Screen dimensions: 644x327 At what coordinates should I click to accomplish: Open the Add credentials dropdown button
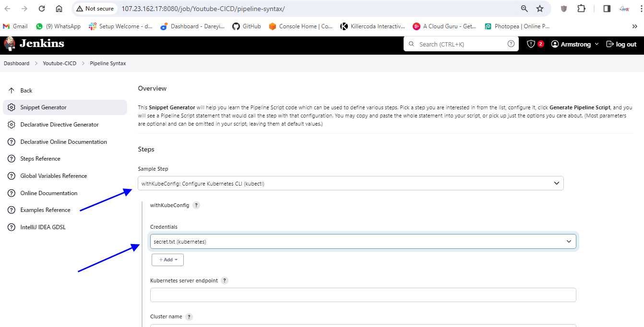[x=167, y=260]
